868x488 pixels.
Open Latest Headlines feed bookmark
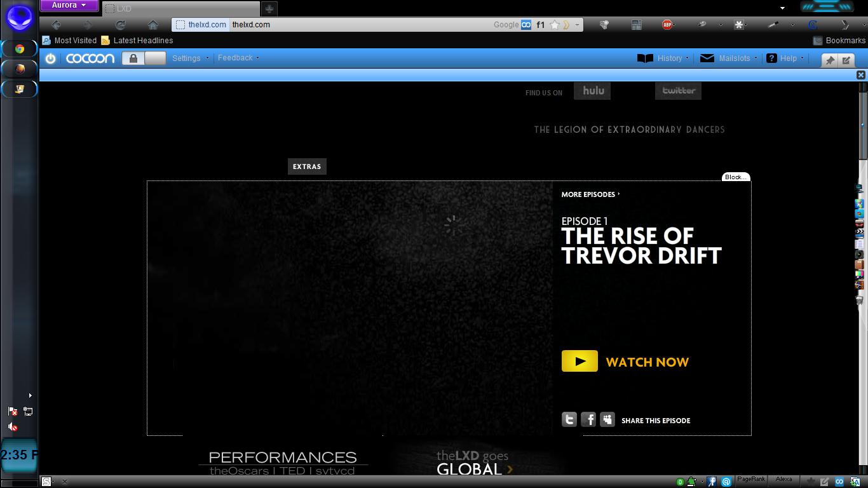click(137, 40)
